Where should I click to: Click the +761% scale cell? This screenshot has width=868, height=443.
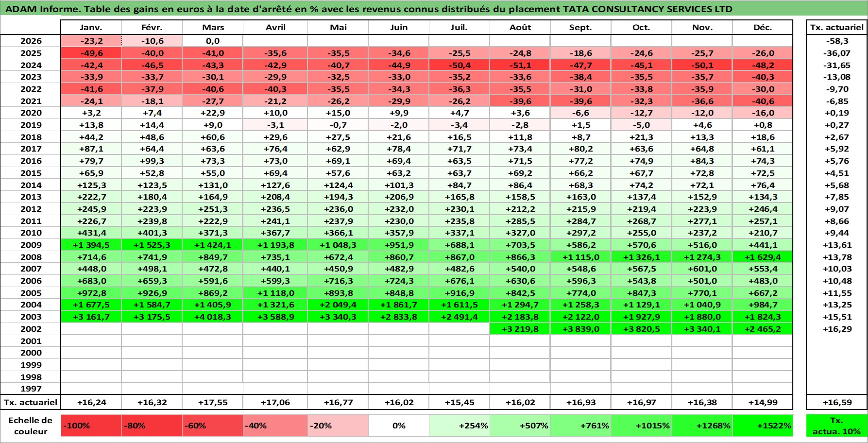pos(580,426)
